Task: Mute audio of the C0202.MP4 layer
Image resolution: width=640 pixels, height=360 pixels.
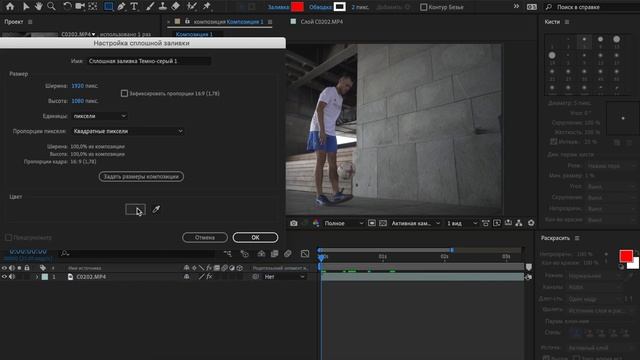Action: 12,277
